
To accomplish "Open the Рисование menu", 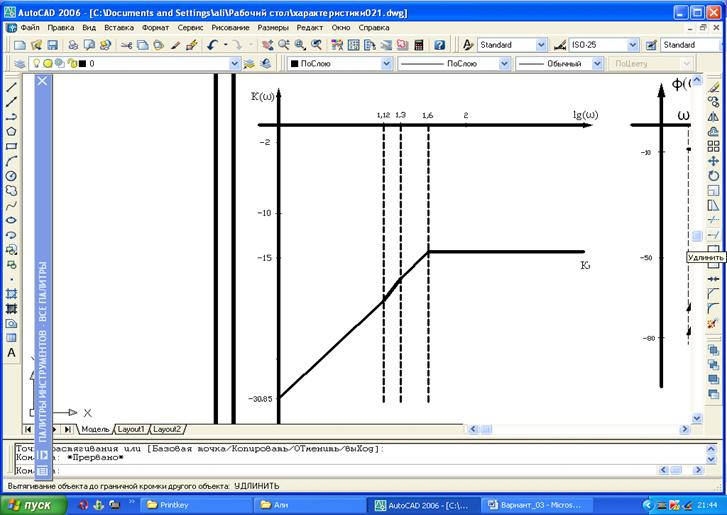I will 230,28.
